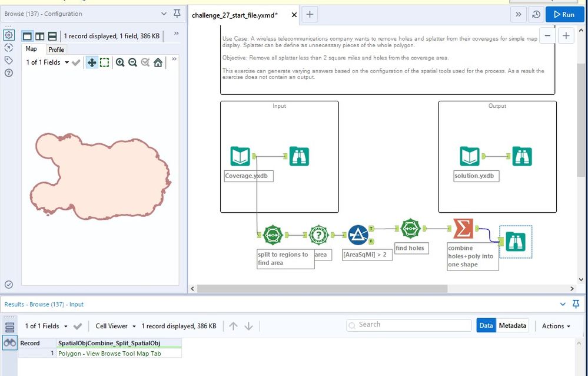Expand the overflow chevrons next to history
The image size is (588, 376).
(518, 15)
